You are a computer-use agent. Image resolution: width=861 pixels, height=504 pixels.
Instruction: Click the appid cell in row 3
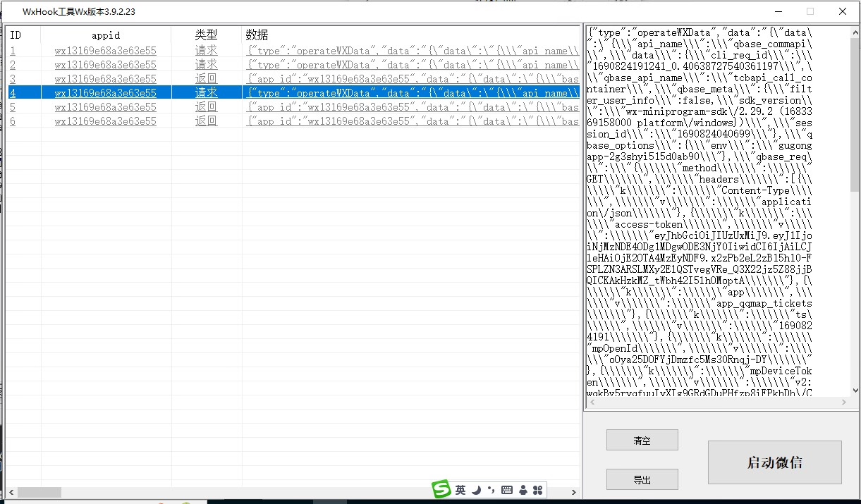(x=106, y=78)
